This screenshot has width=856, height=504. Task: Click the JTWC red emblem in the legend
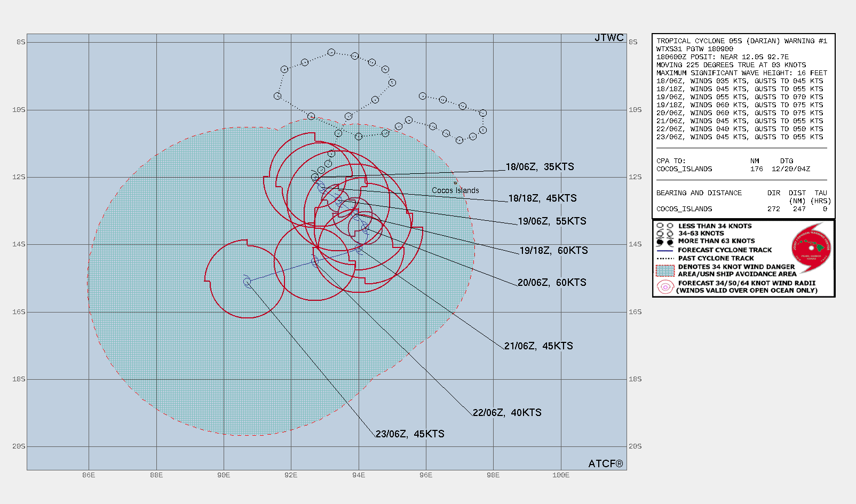tap(811, 247)
